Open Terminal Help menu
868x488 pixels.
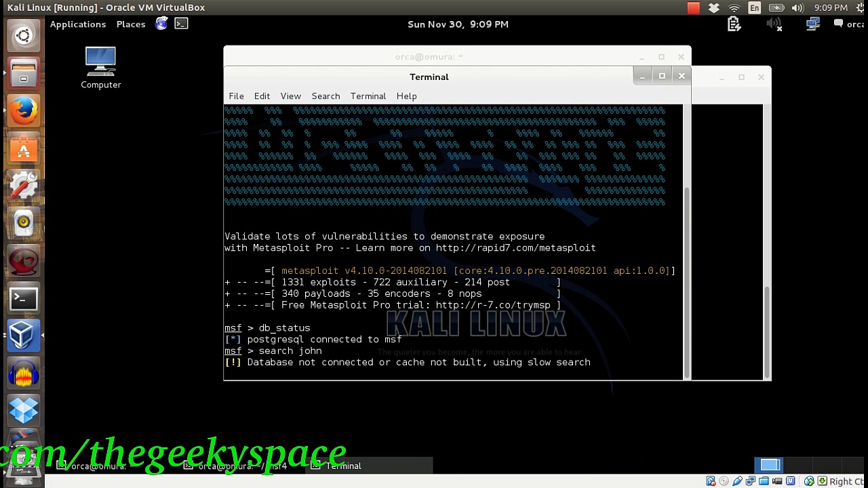tap(406, 96)
